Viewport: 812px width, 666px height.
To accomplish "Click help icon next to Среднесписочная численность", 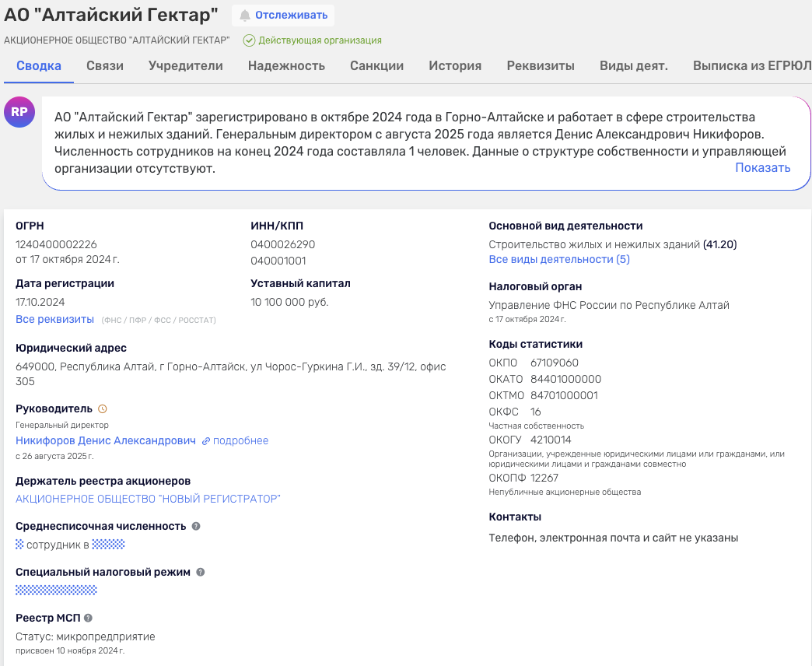I will pyautogui.click(x=196, y=526).
